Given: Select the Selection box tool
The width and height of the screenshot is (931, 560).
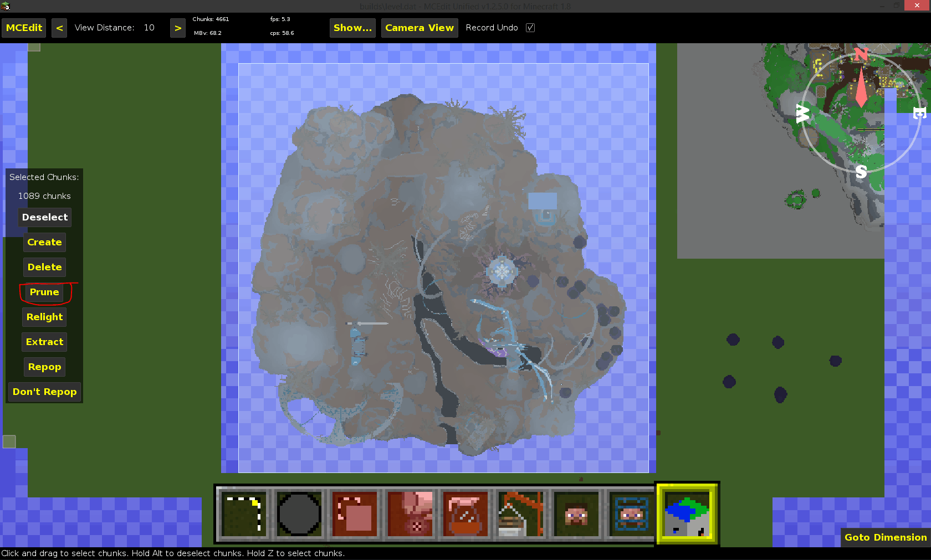Looking at the screenshot, I should 244,514.
